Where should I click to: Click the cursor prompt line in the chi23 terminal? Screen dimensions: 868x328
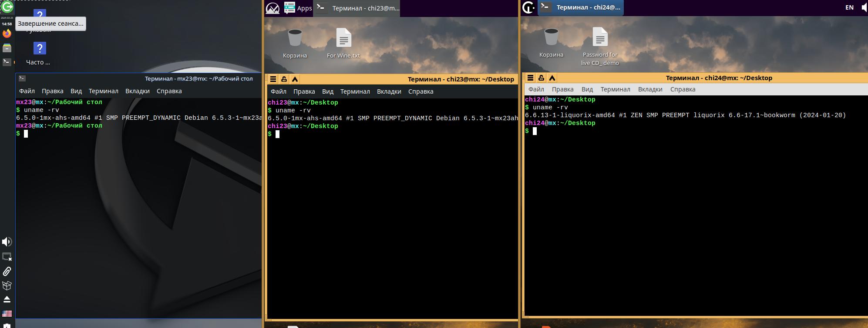coord(274,134)
